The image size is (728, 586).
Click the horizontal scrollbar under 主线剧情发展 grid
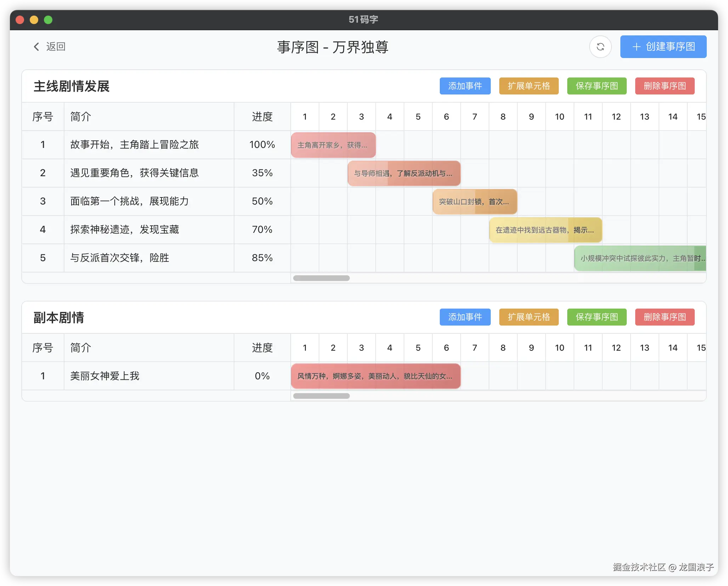(x=322, y=278)
